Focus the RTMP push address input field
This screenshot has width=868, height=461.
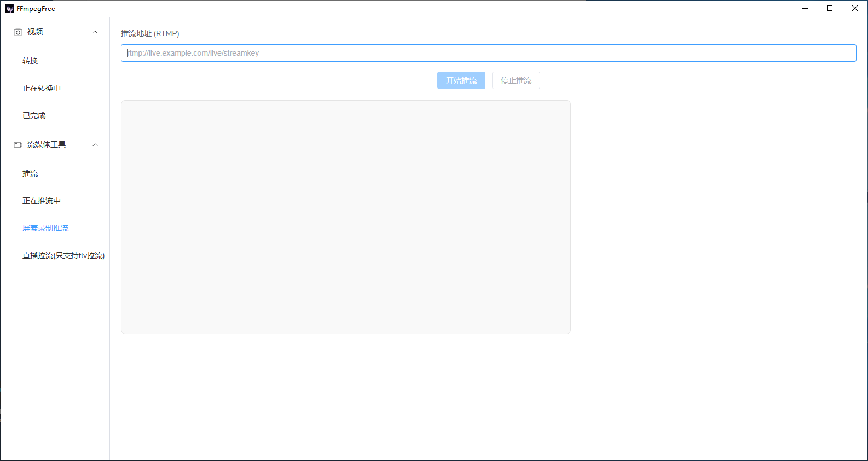pos(488,53)
